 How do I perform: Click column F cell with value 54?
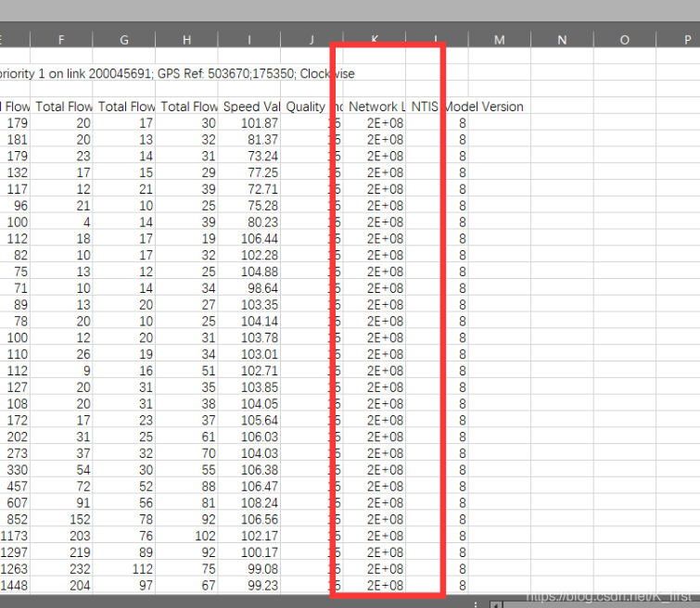pyautogui.click(x=61, y=470)
